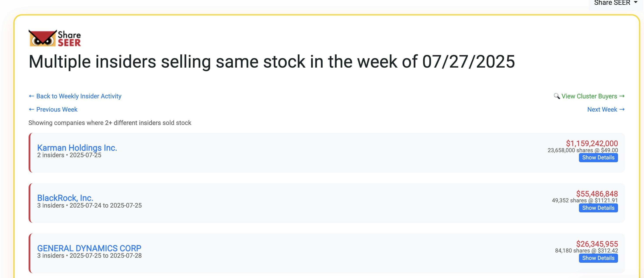Click the $1,159,242,000 sale total
This screenshot has width=644, height=278.
pos(592,143)
